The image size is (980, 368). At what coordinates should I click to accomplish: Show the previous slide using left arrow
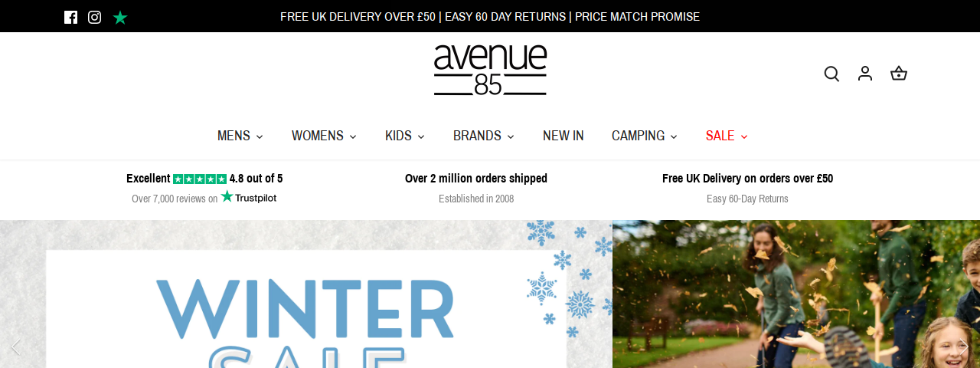pyautogui.click(x=15, y=347)
